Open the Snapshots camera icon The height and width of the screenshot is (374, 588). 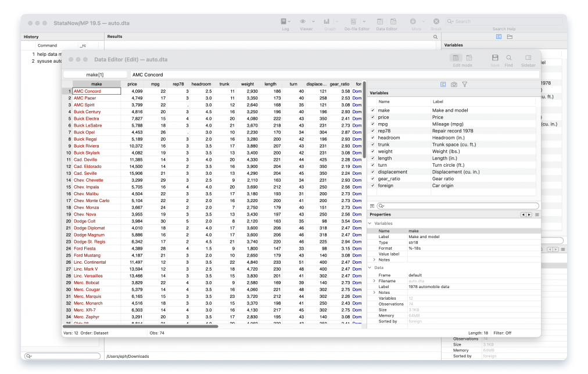tap(454, 85)
